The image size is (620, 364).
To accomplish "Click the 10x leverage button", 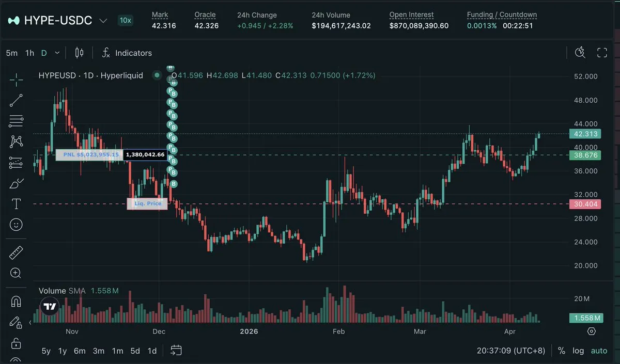I will 125,21.
